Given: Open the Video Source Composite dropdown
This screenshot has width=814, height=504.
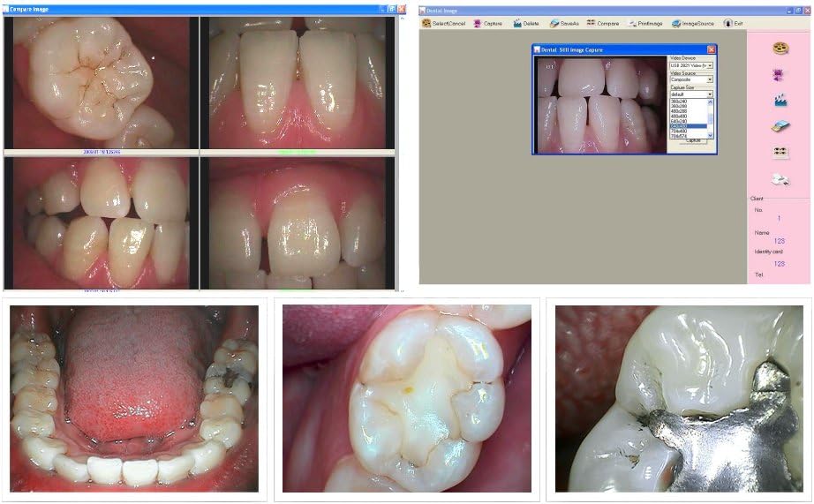Looking at the screenshot, I should point(710,79).
